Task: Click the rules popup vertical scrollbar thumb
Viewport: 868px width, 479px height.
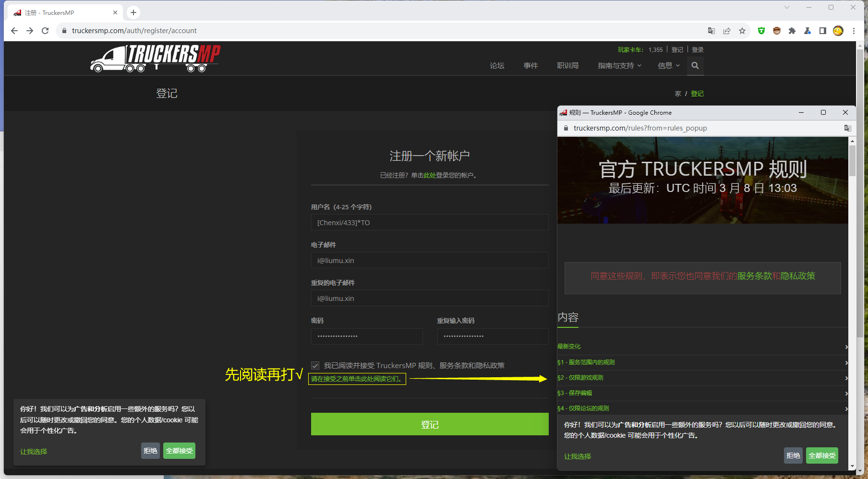Action: 852,161
